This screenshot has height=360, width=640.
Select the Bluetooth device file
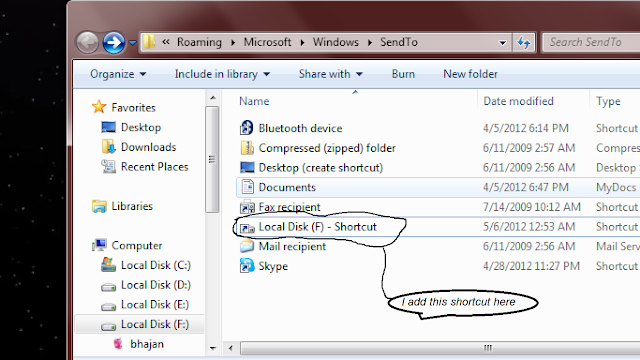click(300, 128)
